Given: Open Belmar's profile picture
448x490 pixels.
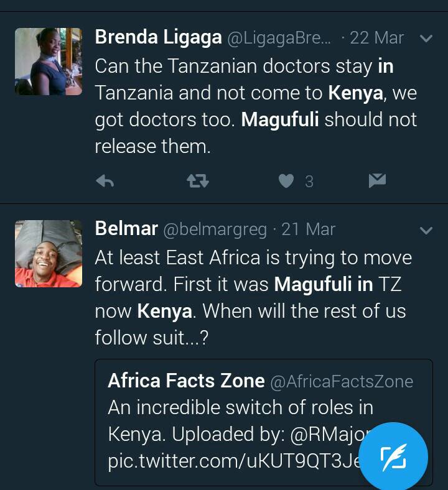Looking at the screenshot, I should tap(48, 253).
